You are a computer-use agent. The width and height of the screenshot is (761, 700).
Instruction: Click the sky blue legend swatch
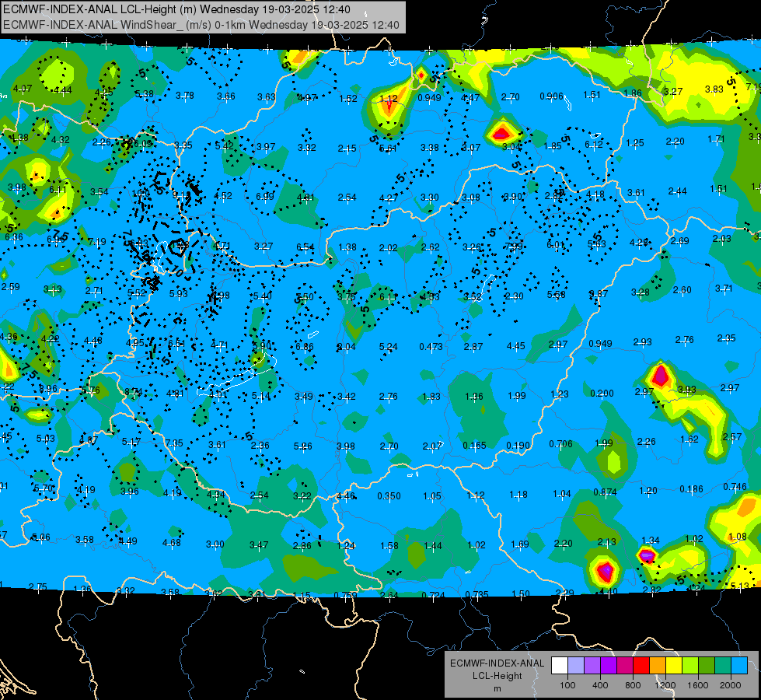pyautogui.click(x=740, y=665)
